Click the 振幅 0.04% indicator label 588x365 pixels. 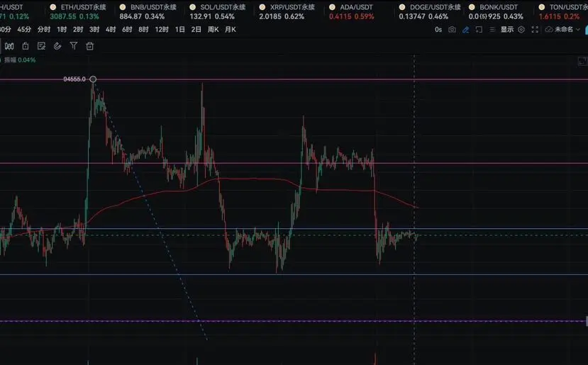point(20,60)
